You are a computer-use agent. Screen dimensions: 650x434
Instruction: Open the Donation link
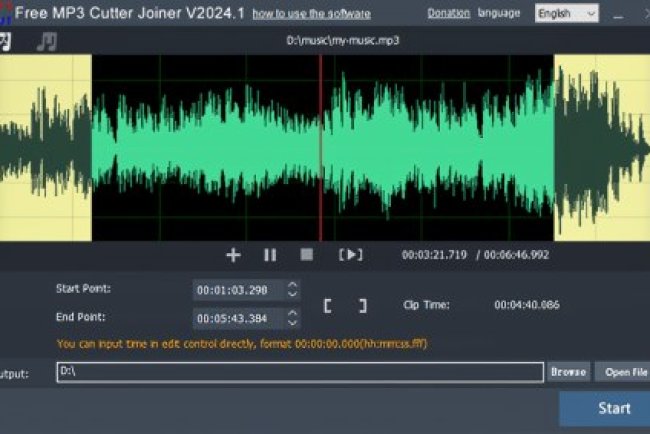(x=449, y=13)
